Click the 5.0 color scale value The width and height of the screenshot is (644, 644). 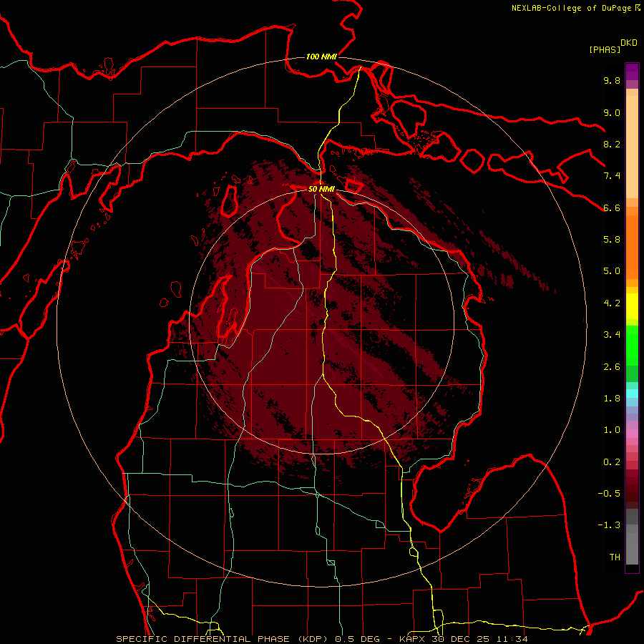point(612,271)
